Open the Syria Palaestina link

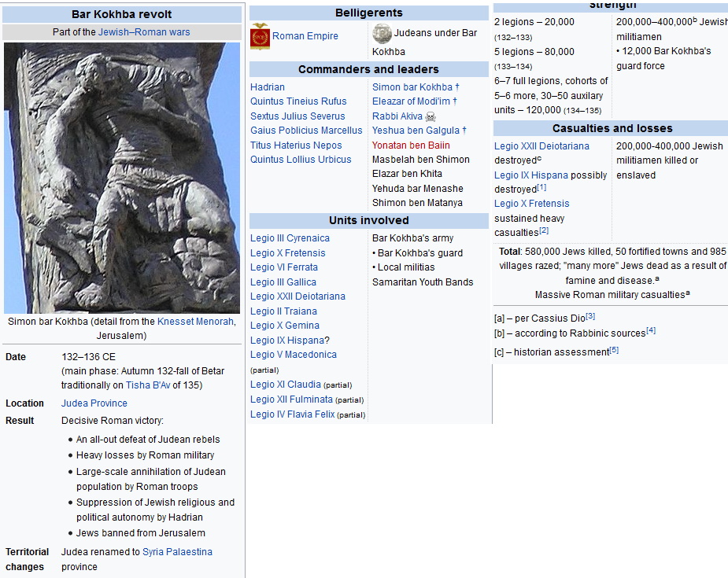point(177,552)
